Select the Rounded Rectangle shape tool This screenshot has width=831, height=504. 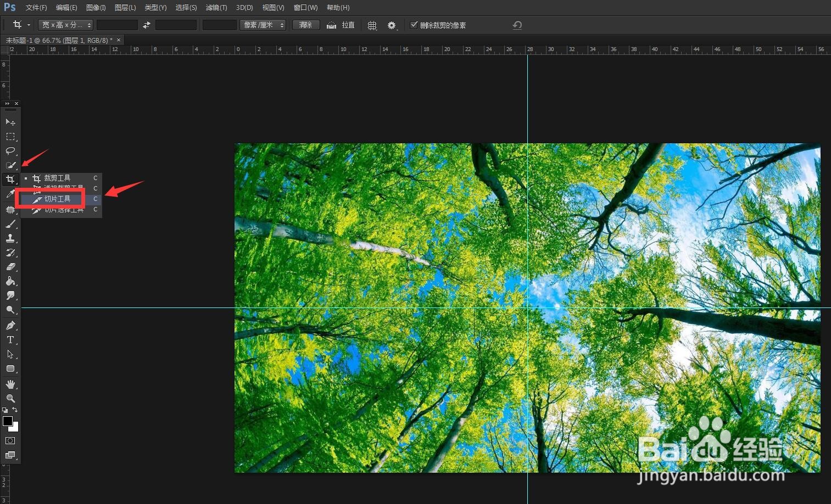pos(10,368)
